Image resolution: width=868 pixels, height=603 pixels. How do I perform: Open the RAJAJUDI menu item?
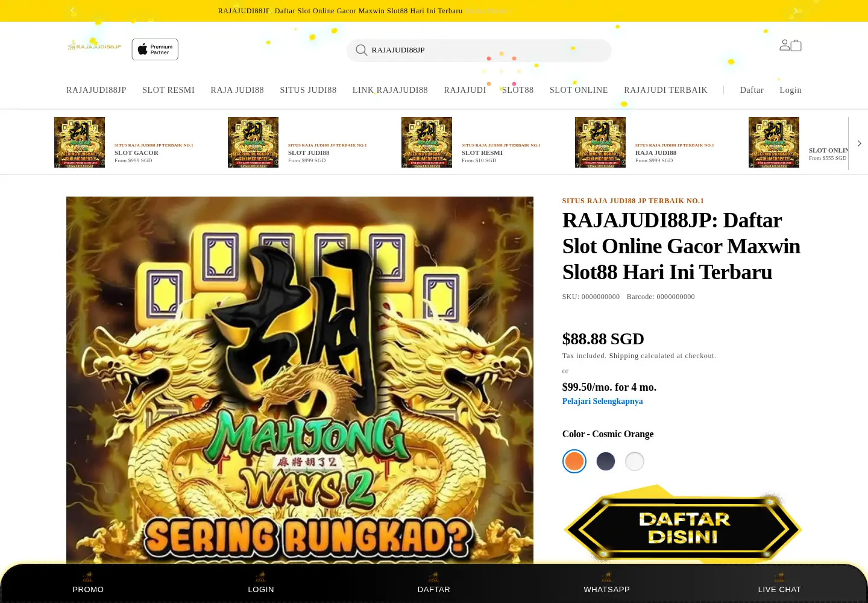[465, 90]
